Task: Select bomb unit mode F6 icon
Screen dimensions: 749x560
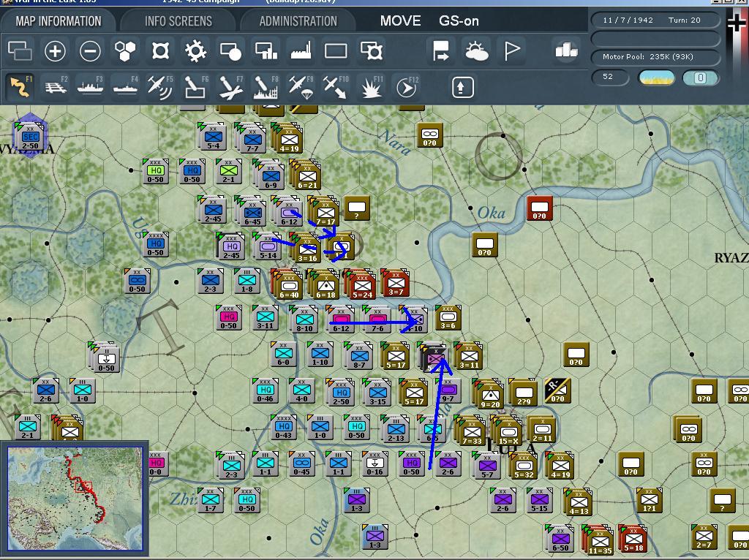Action: [196, 87]
